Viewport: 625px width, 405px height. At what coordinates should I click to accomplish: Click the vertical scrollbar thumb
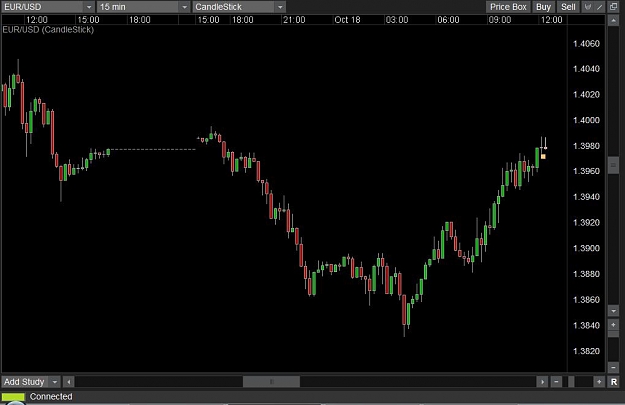613,165
